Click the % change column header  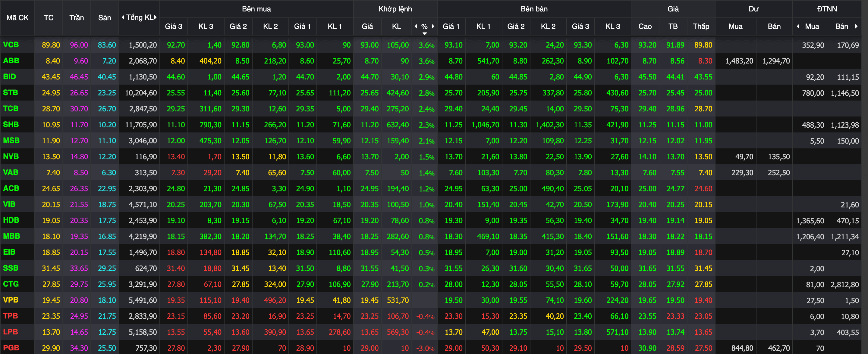pos(424,26)
